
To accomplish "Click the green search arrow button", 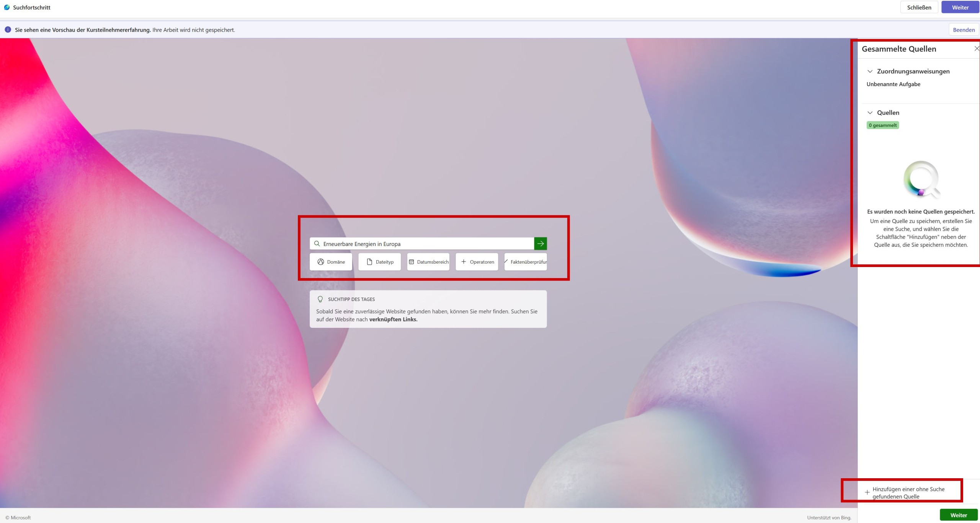I will (x=540, y=244).
